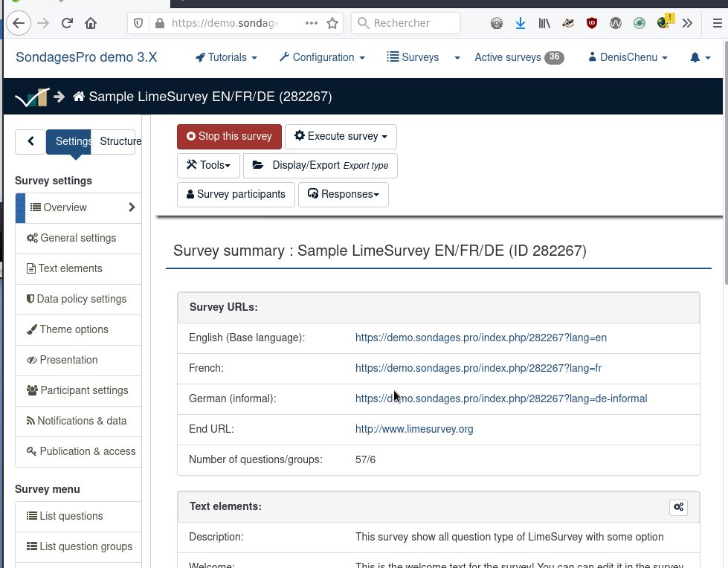Open the DenisChenu user menu
This screenshot has height=568, width=728.
pos(628,57)
